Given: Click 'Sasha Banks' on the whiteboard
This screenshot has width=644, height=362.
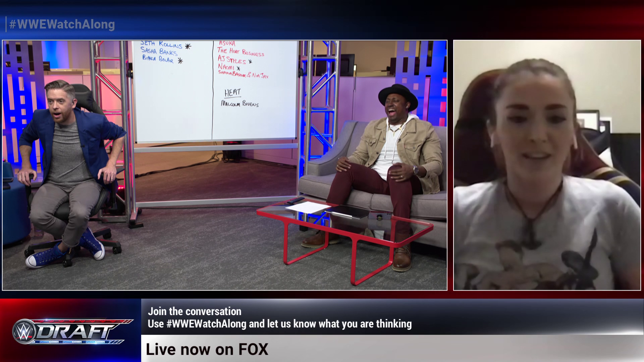Looking at the screenshot, I should pos(159,51).
